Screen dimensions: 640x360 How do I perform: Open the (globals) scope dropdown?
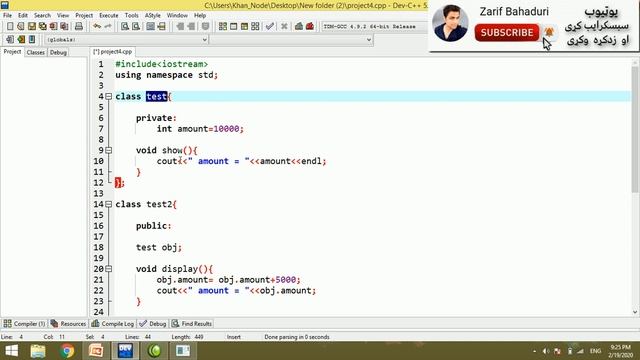point(126,40)
